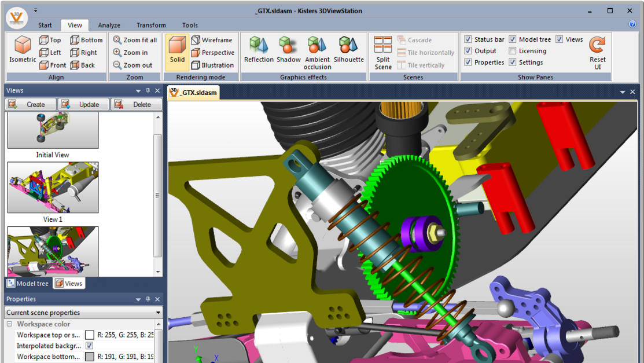The height and width of the screenshot is (363, 644).
Task: Open the document tab list dropdown
Action: pos(622,93)
